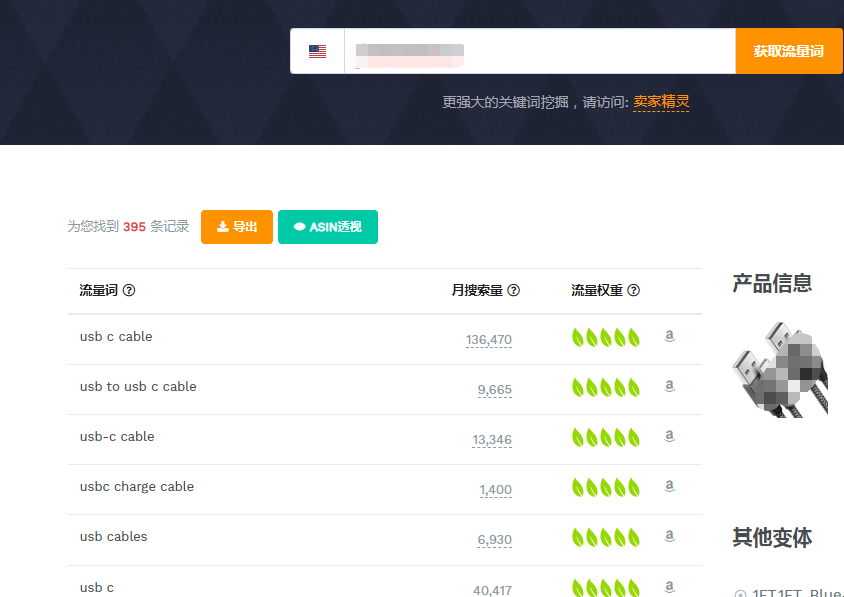Open Amazon icon for usb cables row
The height and width of the screenshot is (597, 844).
[x=670, y=537]
